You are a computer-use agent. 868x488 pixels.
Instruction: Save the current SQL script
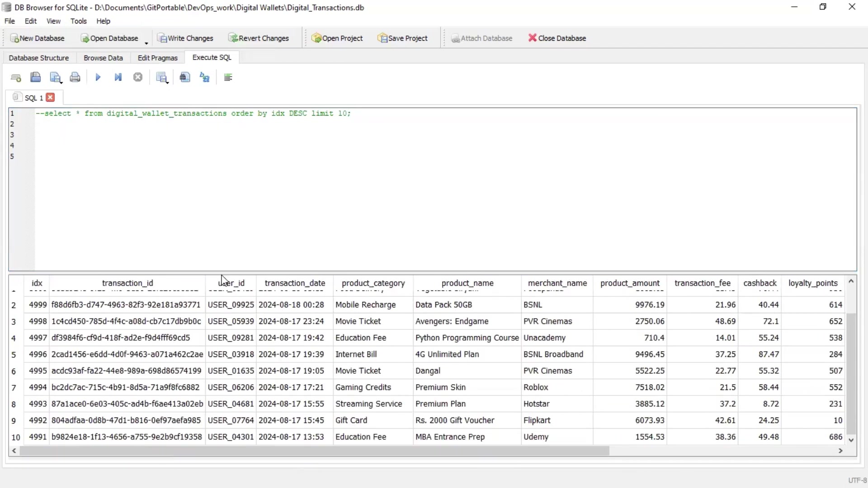point(54,77)
